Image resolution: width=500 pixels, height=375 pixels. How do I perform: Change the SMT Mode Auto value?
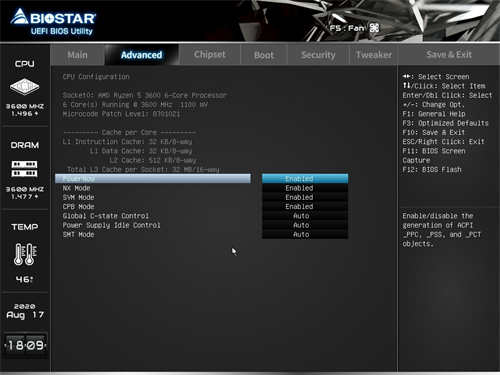(x=305, y=235)
